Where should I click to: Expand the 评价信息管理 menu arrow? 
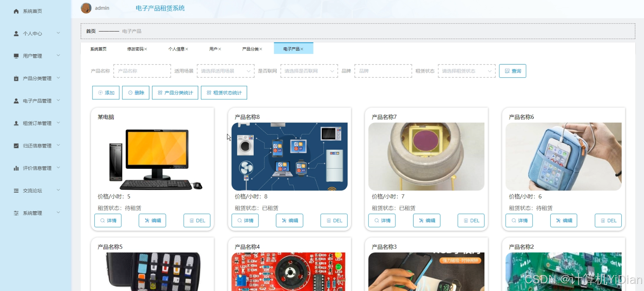click(x=58, y=167)
